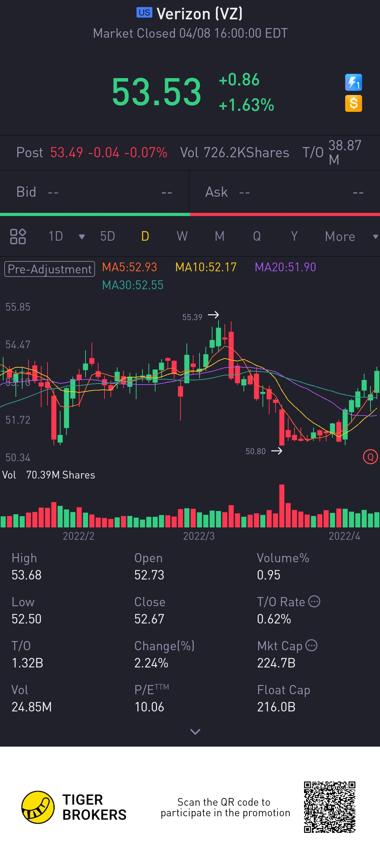Image resolution: width=380 pixels, height=868 pixels.
Task: Tap the Ask price row
Action: [285, 192]
